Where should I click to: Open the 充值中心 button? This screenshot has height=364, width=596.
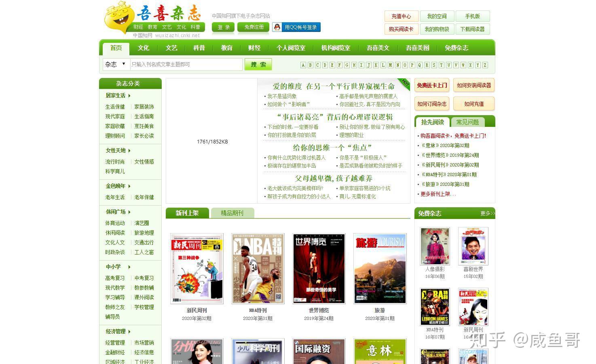click(x=402, y=16)
